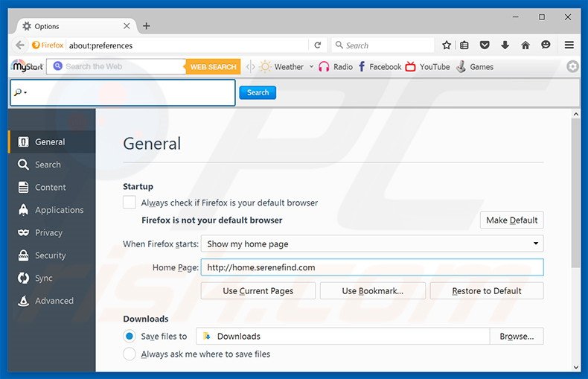Open Games joystick shortcut
Viewport: 588px width, 379px height.
point(475,67)
